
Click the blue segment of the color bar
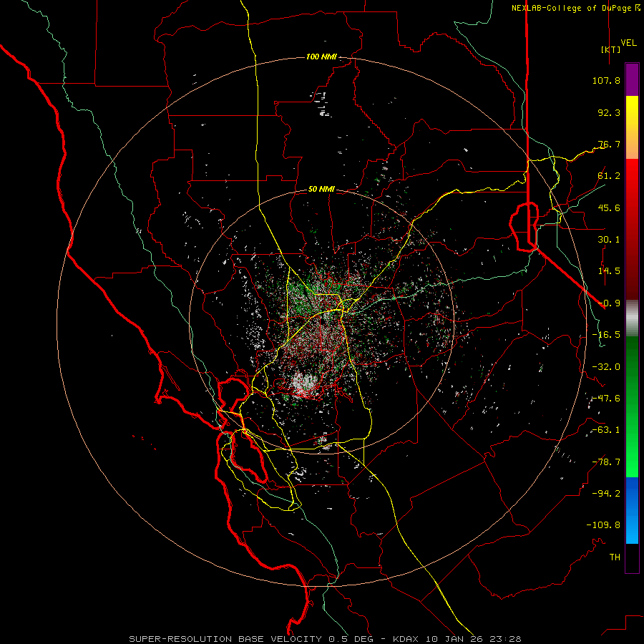click(632, 510)
